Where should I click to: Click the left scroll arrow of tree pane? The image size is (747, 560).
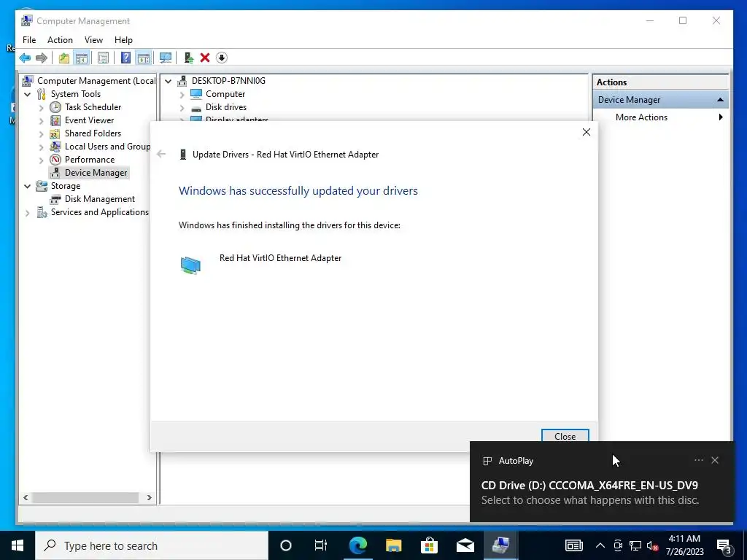click(x=26, y=497)
